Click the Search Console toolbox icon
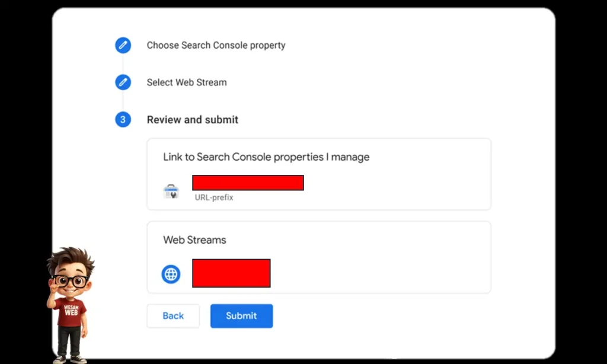Viewport: 607px width, 364px height. (x=171, y=190)
